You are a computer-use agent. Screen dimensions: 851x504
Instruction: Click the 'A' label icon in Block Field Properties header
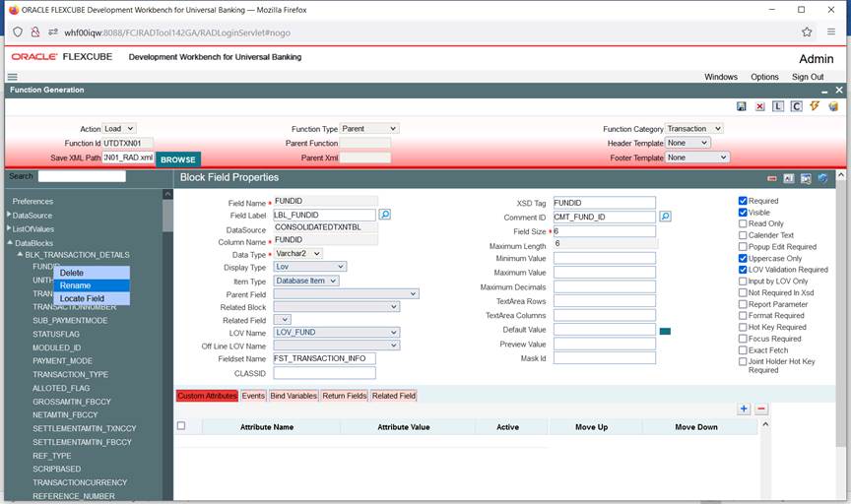tap(789, 178)
